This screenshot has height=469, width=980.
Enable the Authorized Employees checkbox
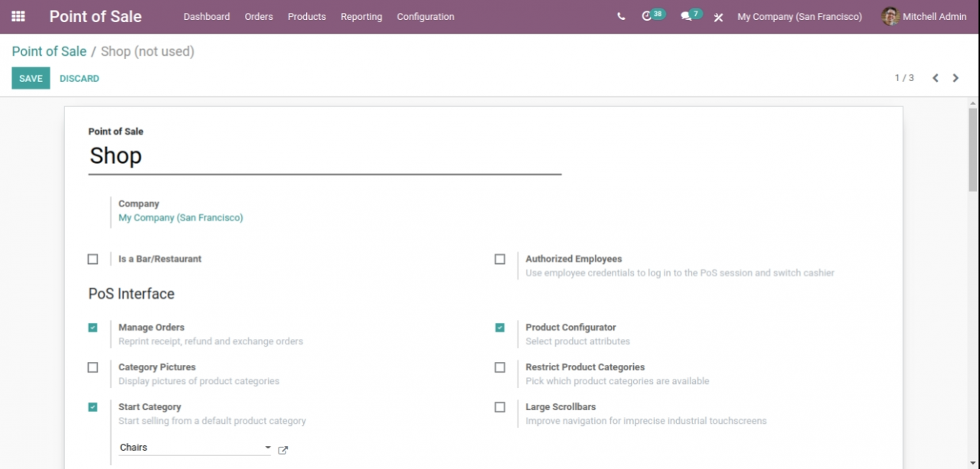pos(500,259)
